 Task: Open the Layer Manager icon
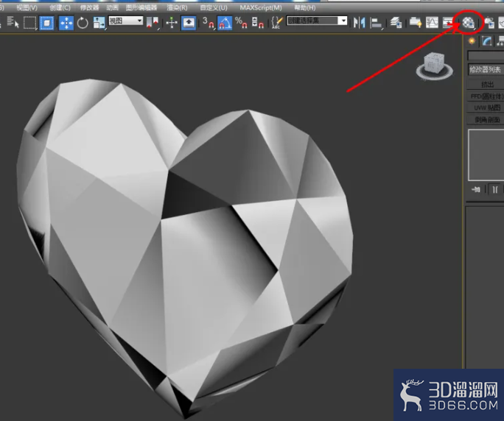click(x=396, y=23)
